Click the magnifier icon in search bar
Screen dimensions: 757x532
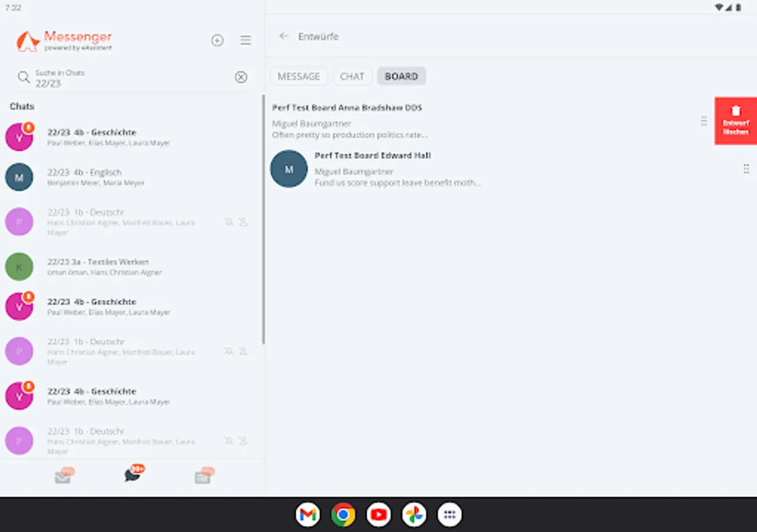[24, 77]
